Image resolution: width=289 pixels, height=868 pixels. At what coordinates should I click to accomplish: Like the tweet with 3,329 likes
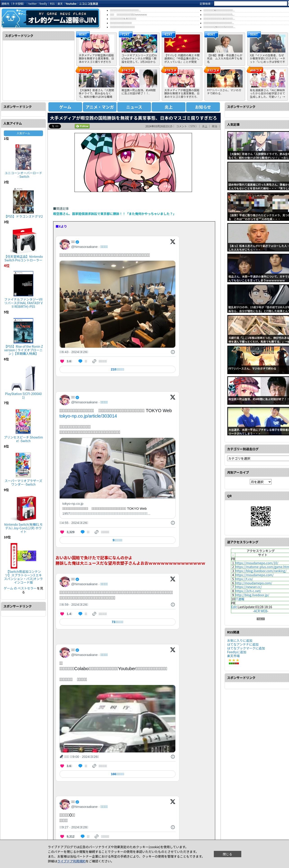tap(62, 532)
